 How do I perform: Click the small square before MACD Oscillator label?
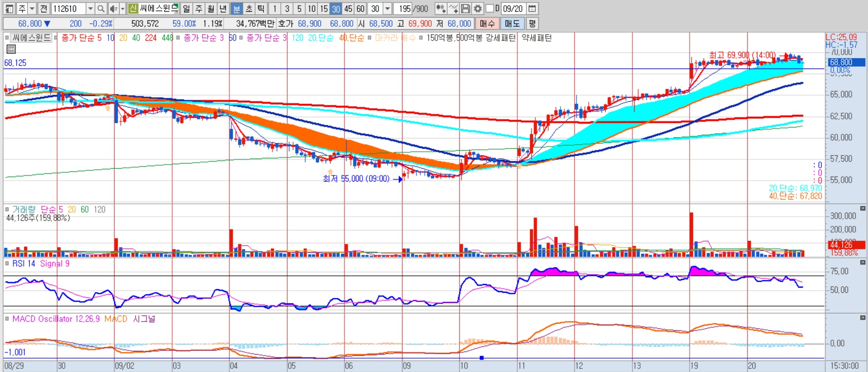pos(7,319)
